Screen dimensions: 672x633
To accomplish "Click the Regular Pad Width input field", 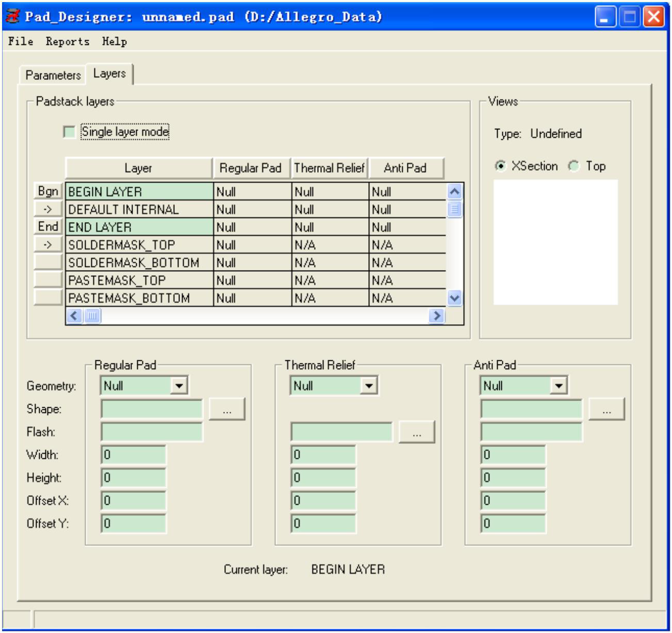I will (134, 455).
